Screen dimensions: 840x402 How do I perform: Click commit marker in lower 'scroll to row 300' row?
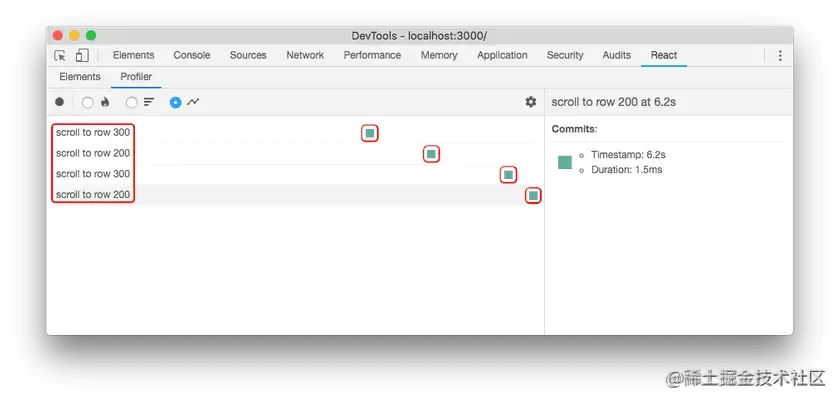click(x=508, y=175)
